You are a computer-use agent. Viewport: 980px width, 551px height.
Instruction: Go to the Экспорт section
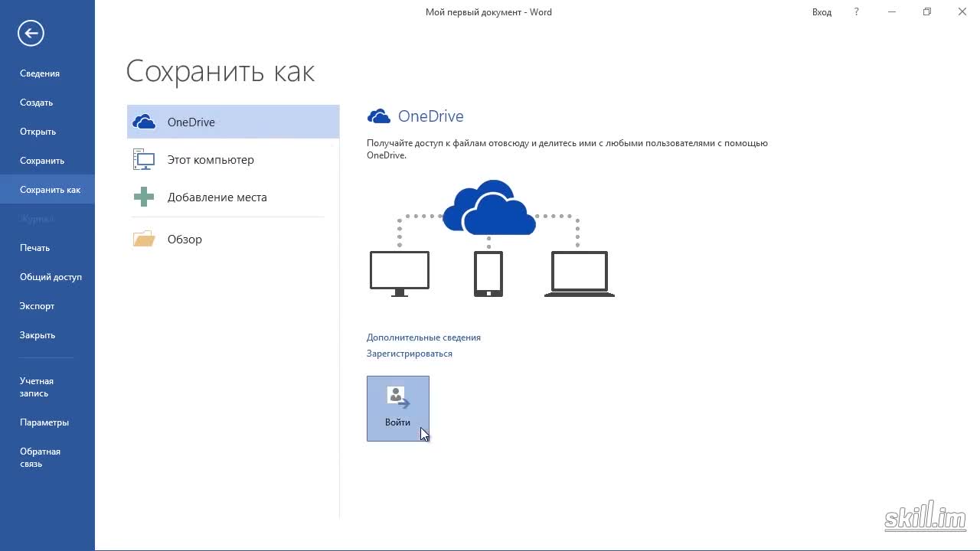point(47,306)
